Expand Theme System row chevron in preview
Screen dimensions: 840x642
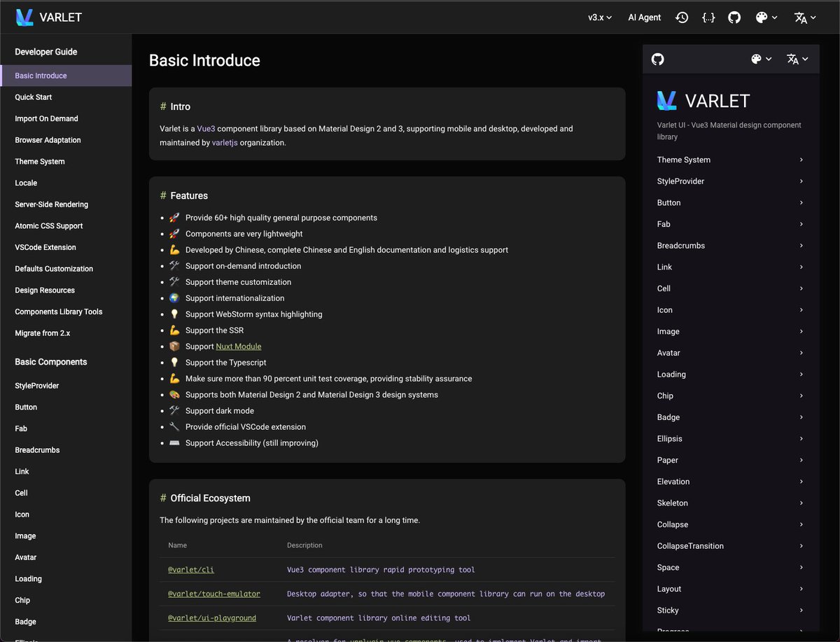801,160
